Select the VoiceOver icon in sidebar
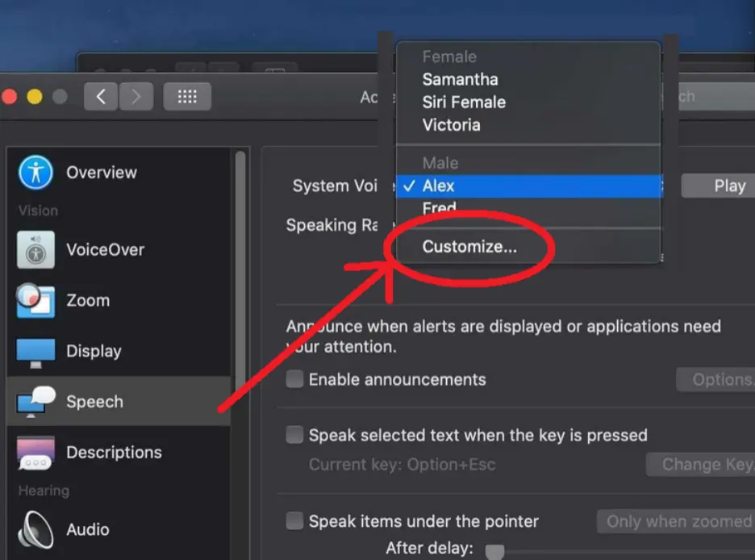This screenshot has height=560, width=755. (x=35, y=249)
